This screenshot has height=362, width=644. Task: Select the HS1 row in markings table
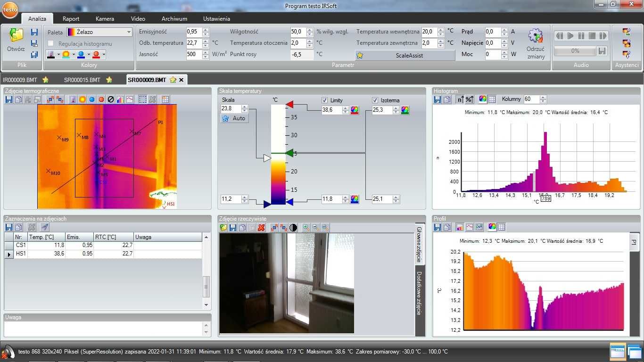(103, 254)
